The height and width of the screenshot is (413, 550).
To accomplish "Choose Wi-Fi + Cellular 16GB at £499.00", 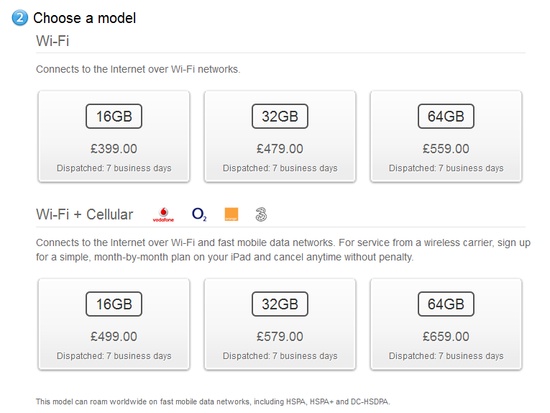I will pos(114,324).
